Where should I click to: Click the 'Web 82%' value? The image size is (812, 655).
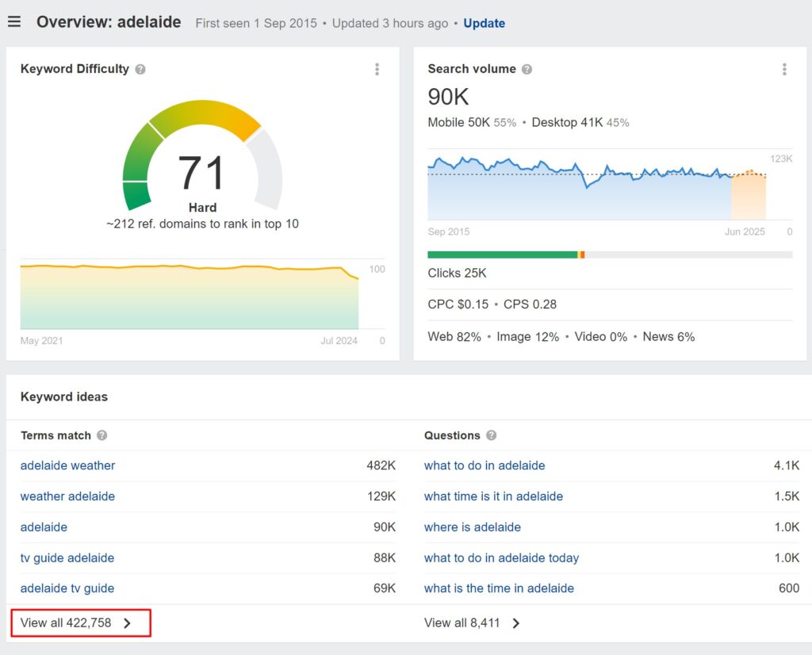[x=454, y=336]
